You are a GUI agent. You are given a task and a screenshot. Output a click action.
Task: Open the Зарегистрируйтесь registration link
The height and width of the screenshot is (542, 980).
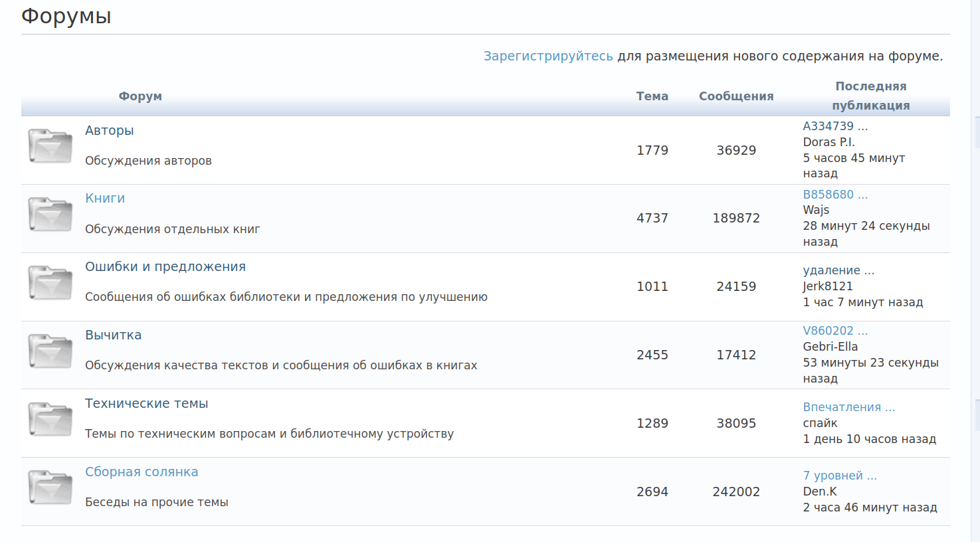tap(548, 56)
